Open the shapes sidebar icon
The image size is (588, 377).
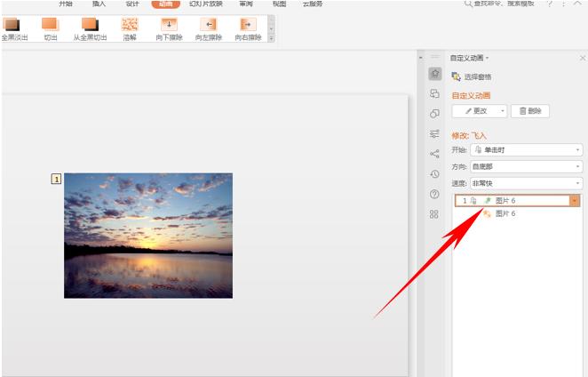434,114
